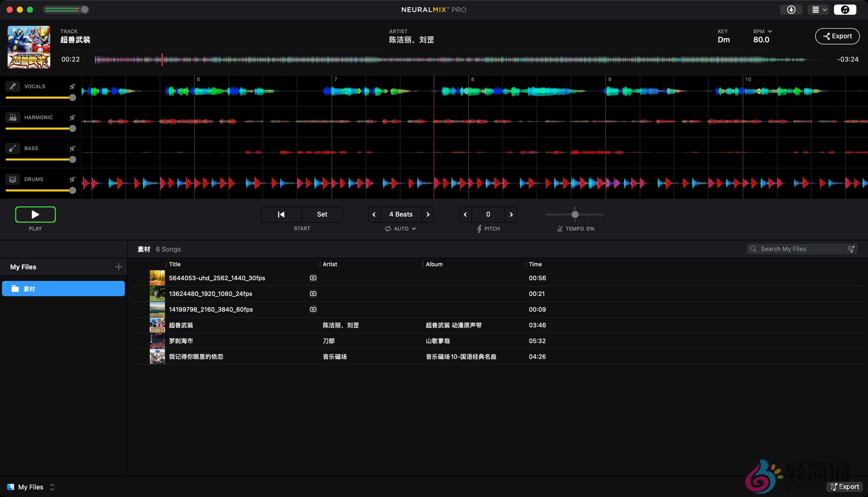Image resolution: width=868 pixels, height=497 pixels.
Task: Click the My Files sidebar header
Action: pos(23,267)
